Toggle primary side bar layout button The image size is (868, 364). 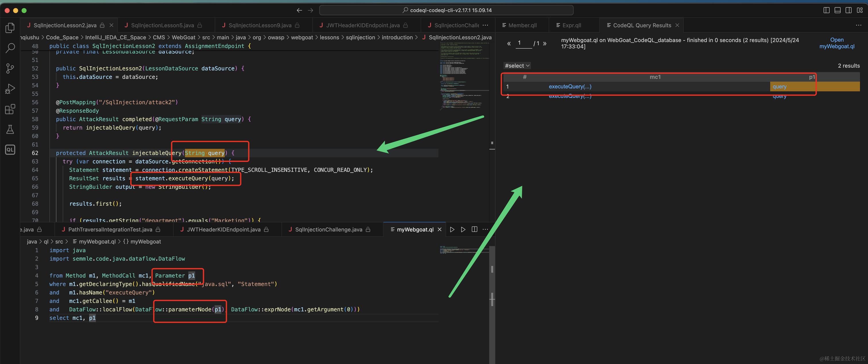[826, 10]
